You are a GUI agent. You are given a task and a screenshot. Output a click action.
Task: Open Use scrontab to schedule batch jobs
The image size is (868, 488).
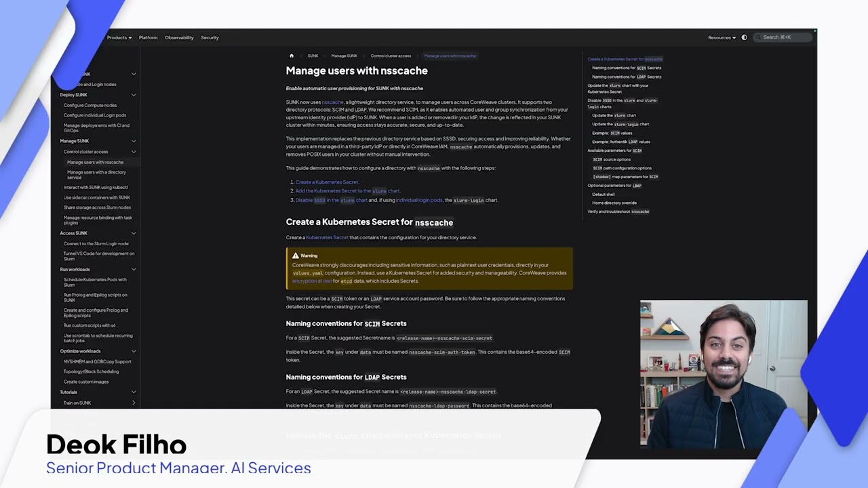tap(98, 338)
